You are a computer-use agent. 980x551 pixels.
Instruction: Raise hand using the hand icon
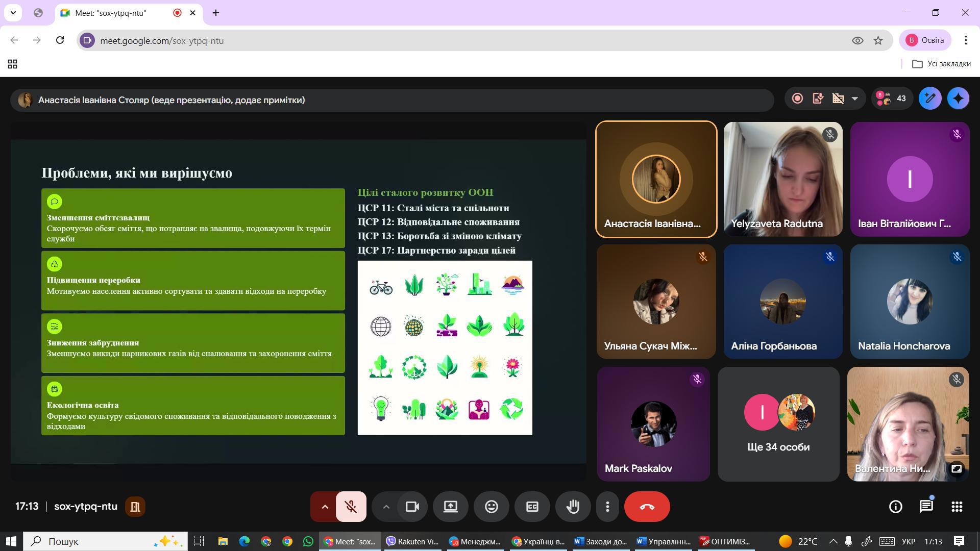(573, 507)
